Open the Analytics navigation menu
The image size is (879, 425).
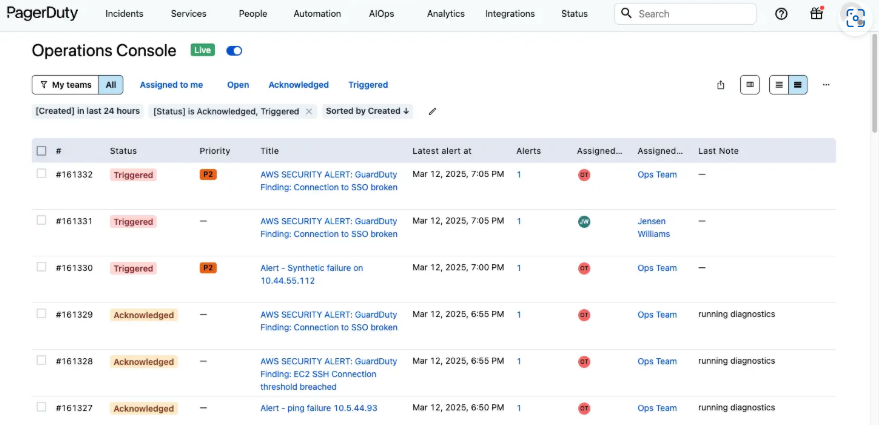pyautogui.click(x=445, y=14)
